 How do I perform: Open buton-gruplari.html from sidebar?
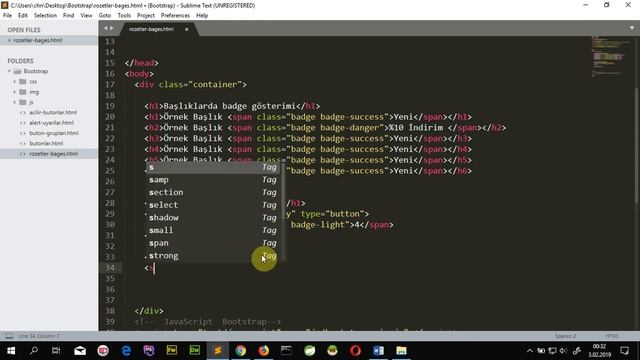click(x=53, y=133)
